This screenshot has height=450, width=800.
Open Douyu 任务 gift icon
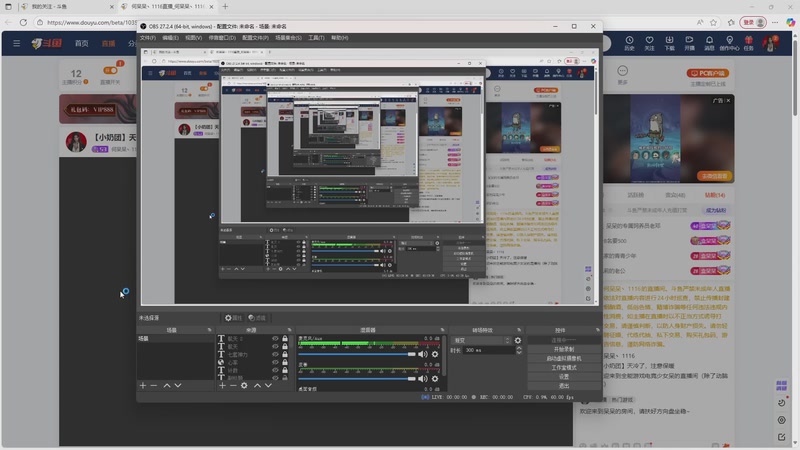pyautogui.click(x=748, y=43)
